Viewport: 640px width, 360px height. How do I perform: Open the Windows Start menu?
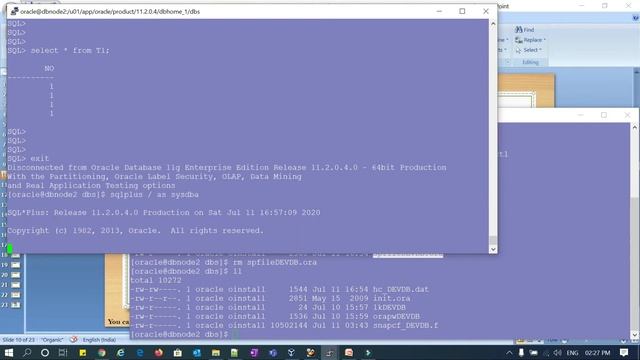(x=8, y=353)
